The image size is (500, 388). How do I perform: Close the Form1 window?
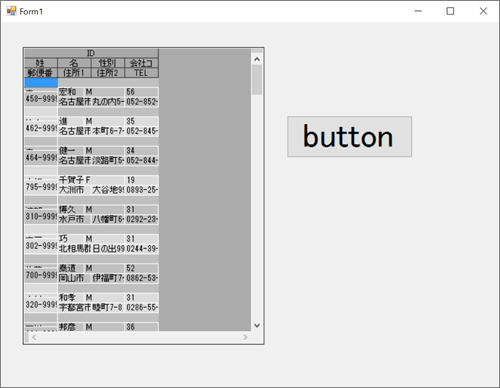coord(483,11)
